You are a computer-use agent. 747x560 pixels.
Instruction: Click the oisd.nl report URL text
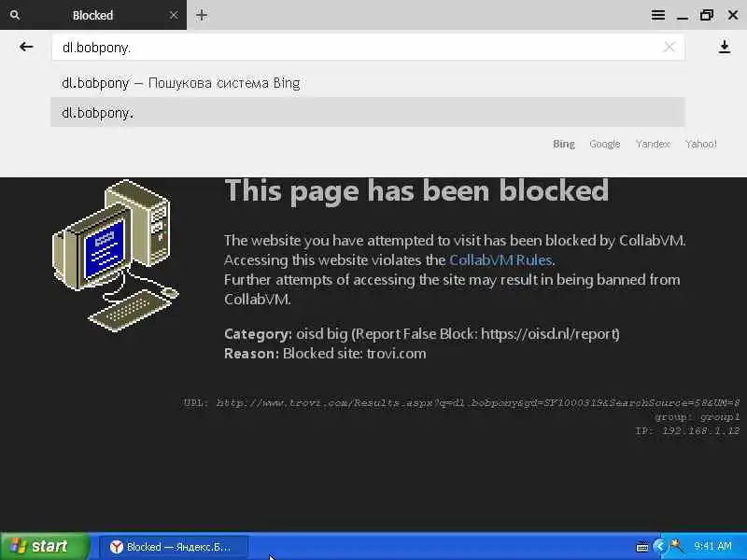click(x=548, y=334)
